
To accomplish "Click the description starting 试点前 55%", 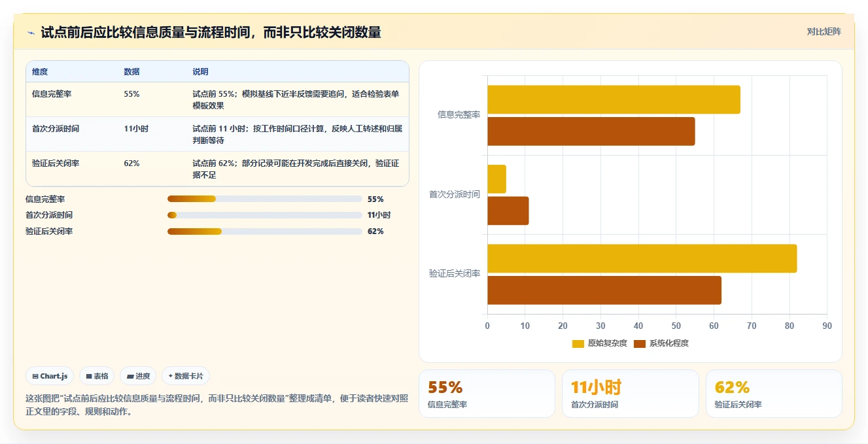I will [296, 99].
